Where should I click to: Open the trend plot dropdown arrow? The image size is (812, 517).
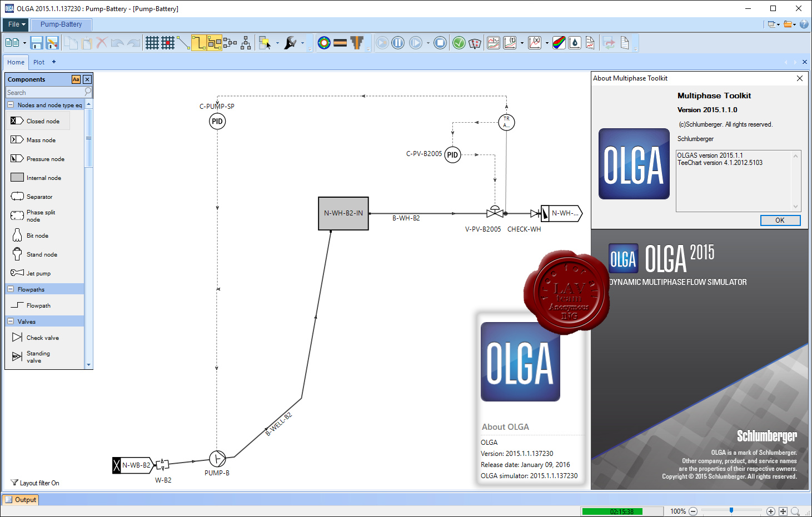pos(522,43)
